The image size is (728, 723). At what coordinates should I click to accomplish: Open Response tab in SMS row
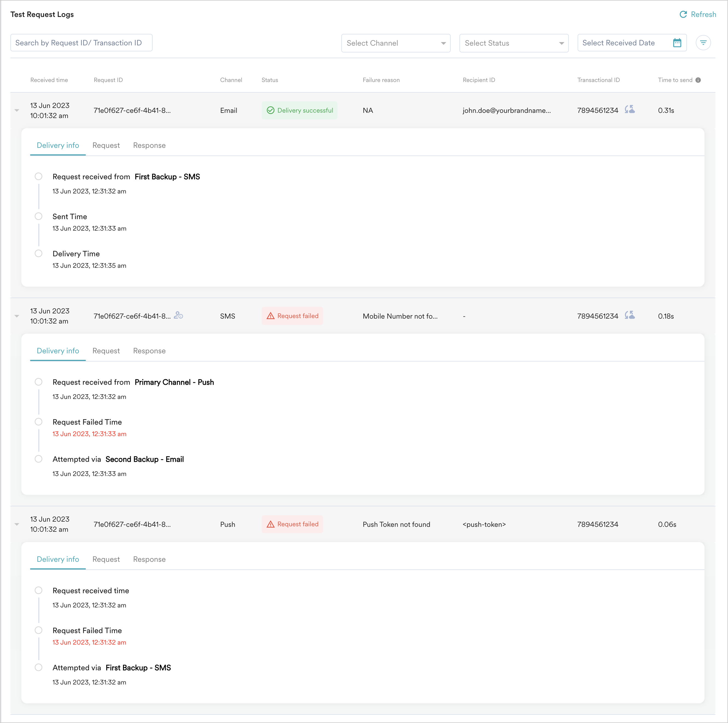tap(149, 351)
